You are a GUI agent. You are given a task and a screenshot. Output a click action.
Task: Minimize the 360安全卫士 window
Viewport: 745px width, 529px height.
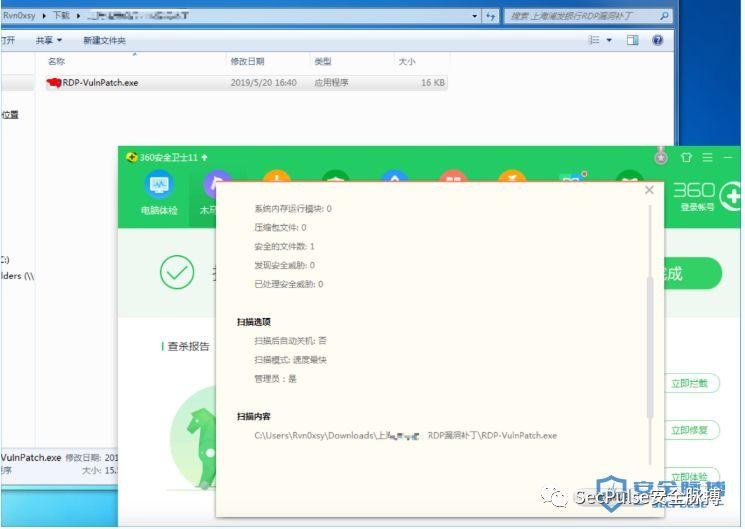728,157
